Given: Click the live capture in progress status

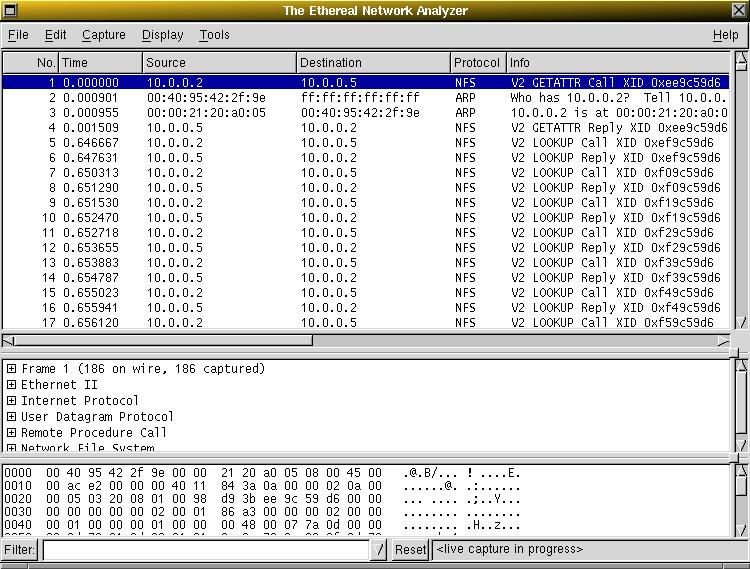Looking at the screenshot, I should point(509,549).
